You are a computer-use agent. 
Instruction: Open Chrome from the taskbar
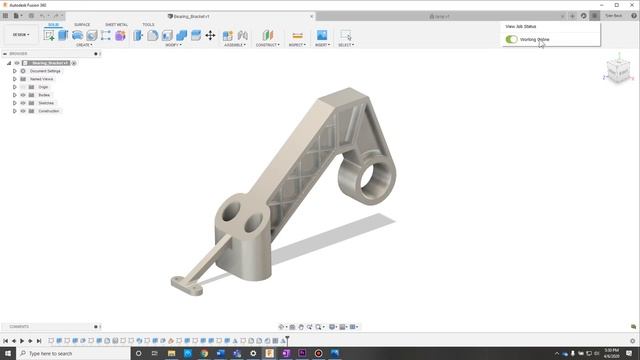(x=204, y=353)
